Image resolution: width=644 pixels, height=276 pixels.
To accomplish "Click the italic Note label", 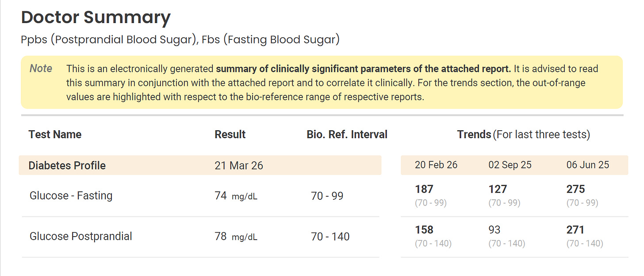I will 41,69.
